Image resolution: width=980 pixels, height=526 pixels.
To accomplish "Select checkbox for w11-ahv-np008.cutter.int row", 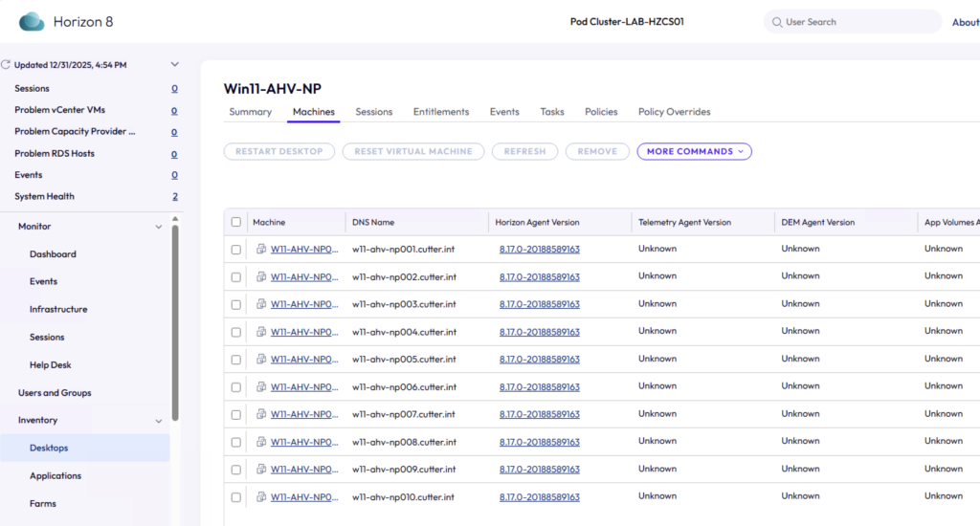I will tap(236, 442).
